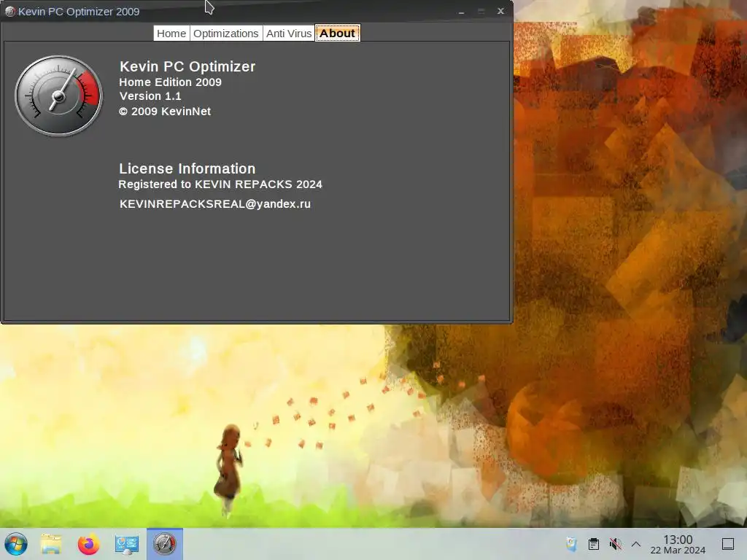747x560 pixels.
Task: Click the KEVINREPACKSREAL@yandex.ru email text
Action: [x=215, y=204]
